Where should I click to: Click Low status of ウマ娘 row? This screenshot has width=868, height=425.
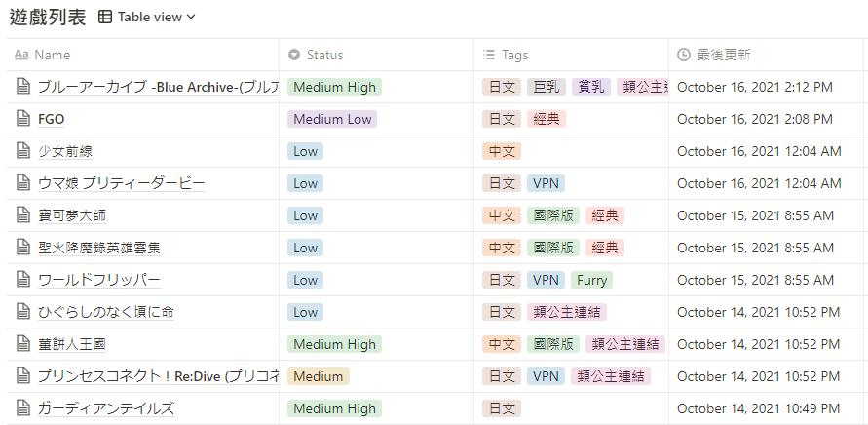pyautogui.click(x=305, y=183)
